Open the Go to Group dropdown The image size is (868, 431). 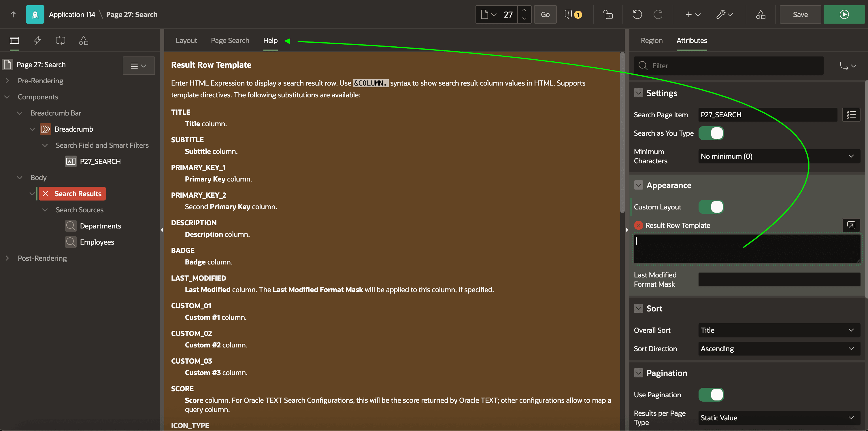pos(848,66)
